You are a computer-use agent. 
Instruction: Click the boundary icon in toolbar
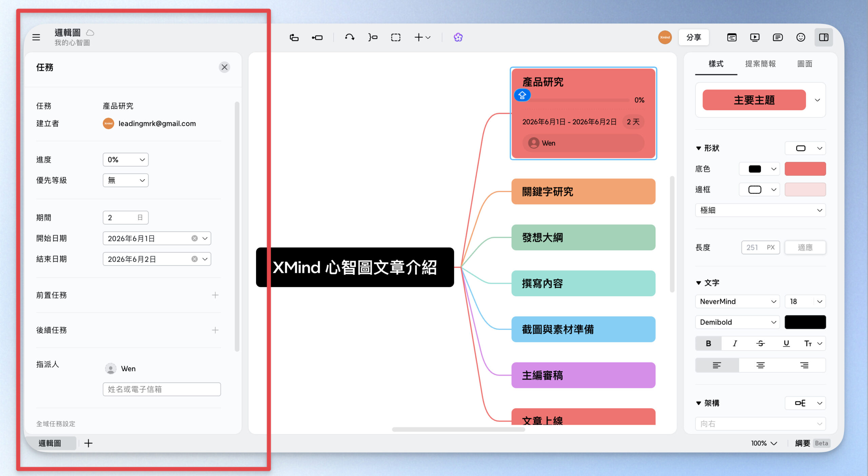tap(396, 37)
